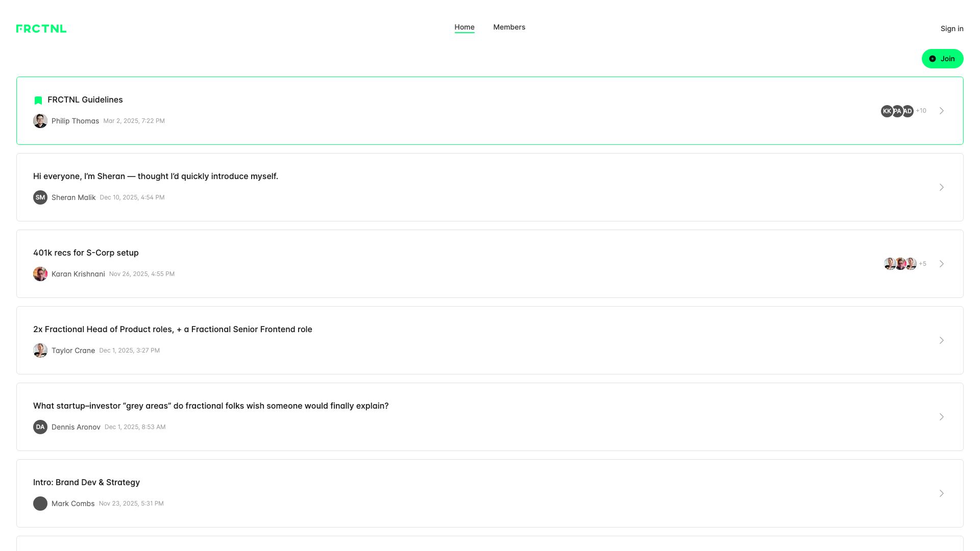Expand the FRCTNL Guidelines post chevron
980x551 pixels.
(x=942, y=111)
